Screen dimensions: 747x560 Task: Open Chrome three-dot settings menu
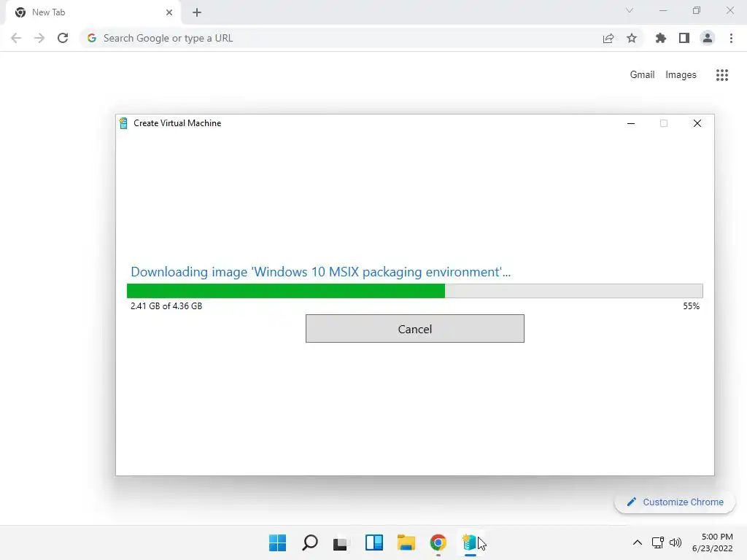point(731,38)
